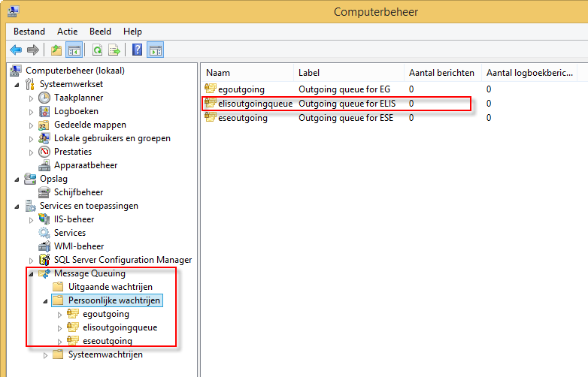Click the Services gear icon

pyautogui.click(x=44, y=233)
